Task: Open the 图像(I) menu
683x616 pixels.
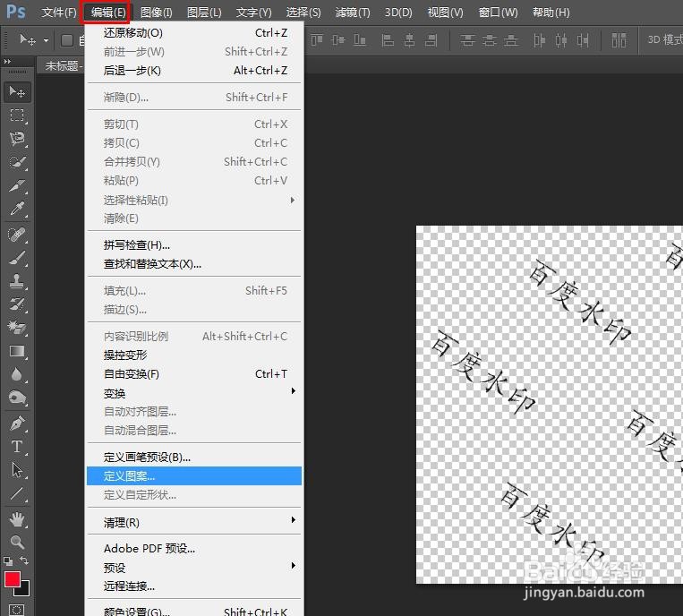Action: (157, 13)
